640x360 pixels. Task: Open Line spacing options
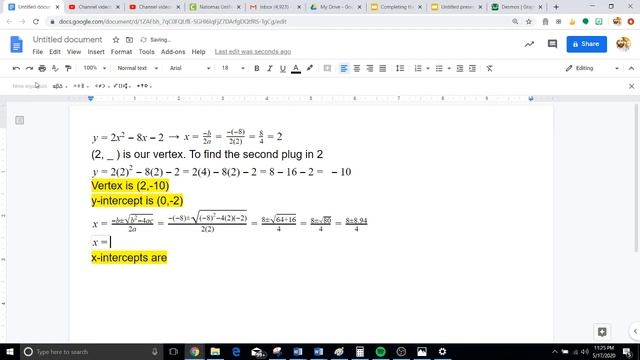point(400,68)
